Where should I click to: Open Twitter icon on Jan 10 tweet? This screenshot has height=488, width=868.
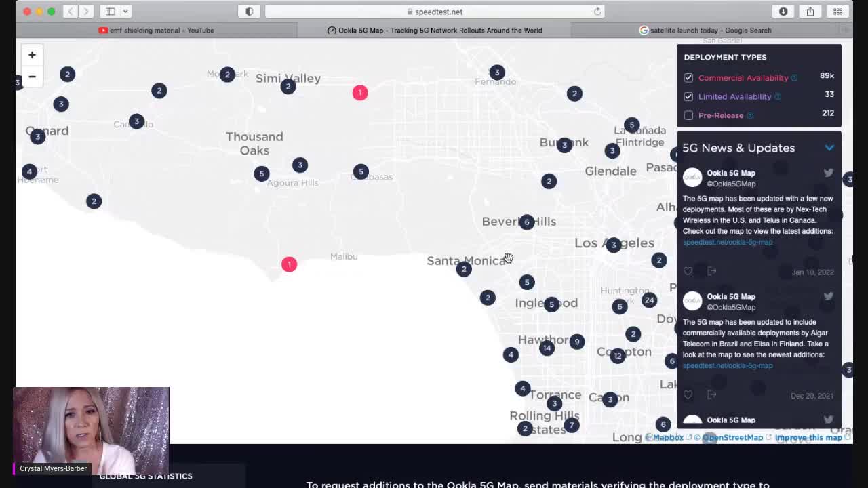[x=828, y=173]
